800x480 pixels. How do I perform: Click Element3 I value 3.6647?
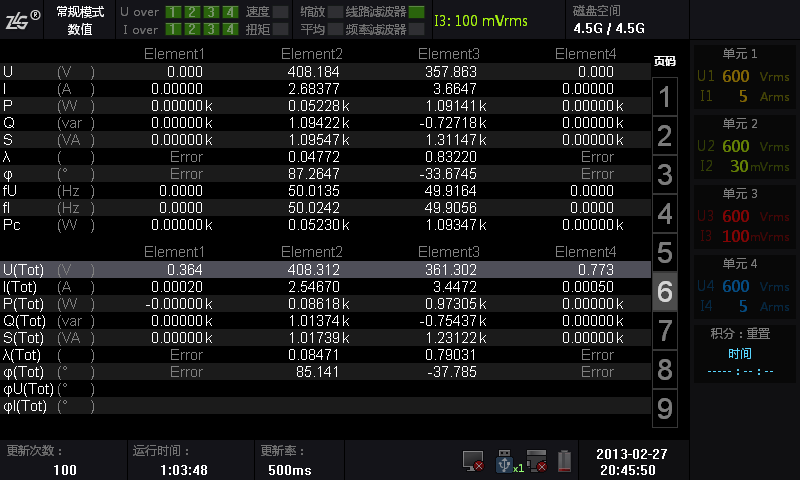pos(455,89)
